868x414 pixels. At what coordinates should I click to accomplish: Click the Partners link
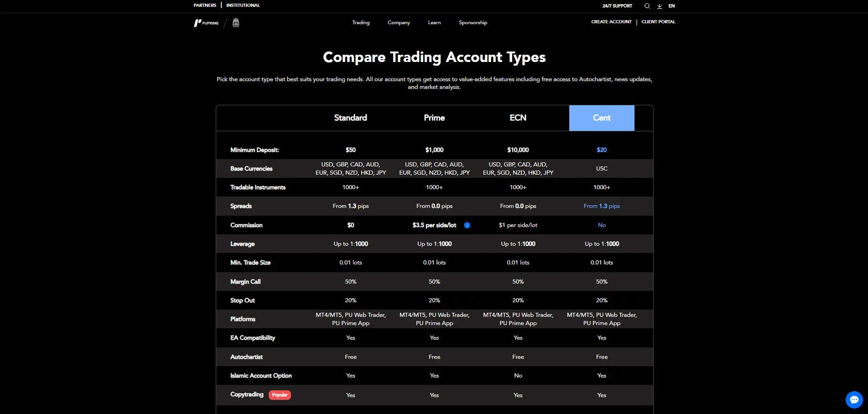click(x=205, y=5)
